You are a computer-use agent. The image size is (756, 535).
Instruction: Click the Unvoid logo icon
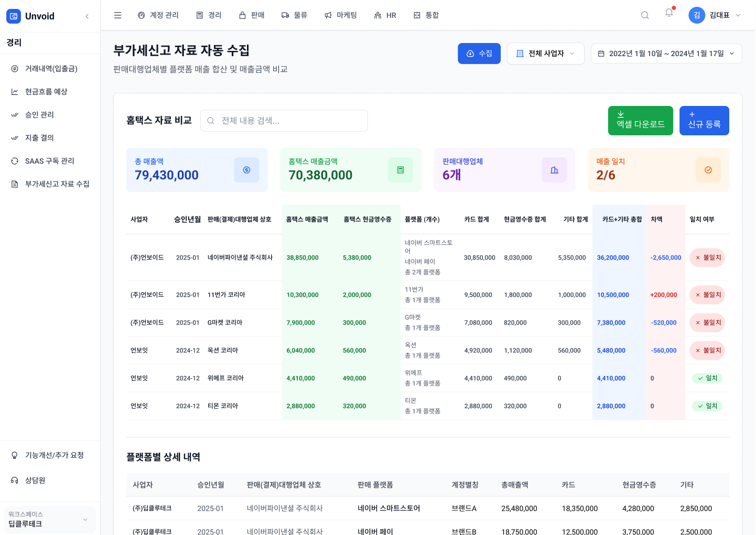[14, 16]
